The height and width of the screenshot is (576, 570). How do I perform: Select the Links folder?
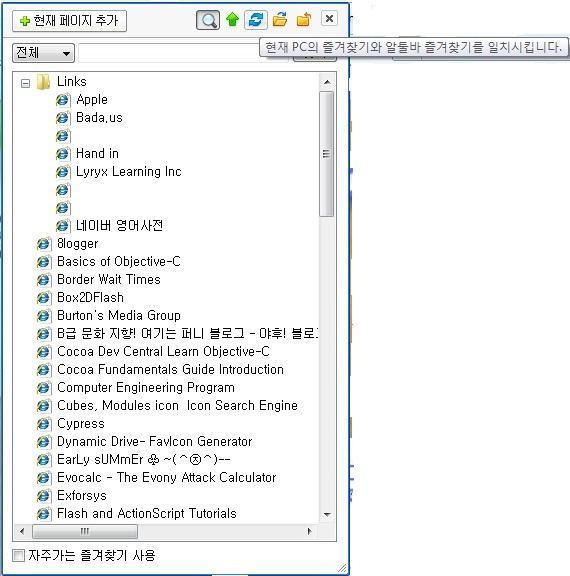pos(72,82)
